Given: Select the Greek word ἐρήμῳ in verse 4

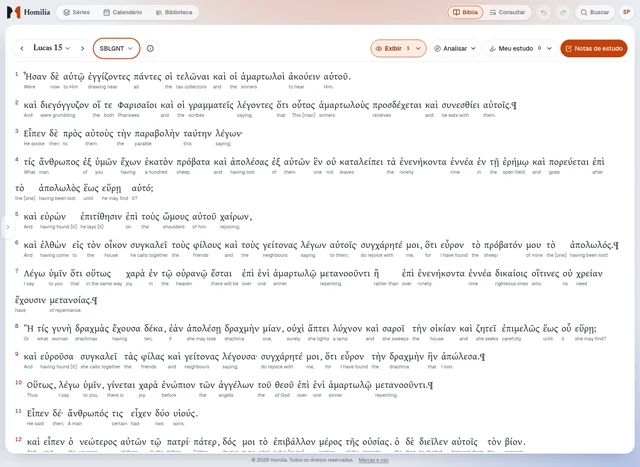Looking at the screenshot, I should (x=516, y=162).
